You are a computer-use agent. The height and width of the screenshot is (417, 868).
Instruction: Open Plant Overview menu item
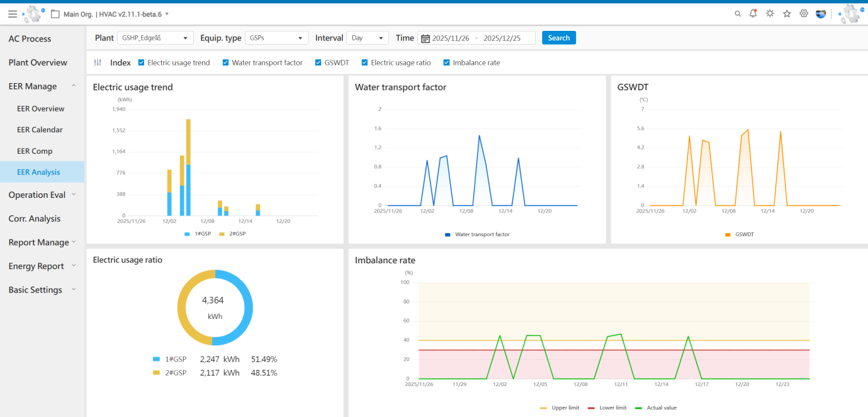[x=38, y=62]
